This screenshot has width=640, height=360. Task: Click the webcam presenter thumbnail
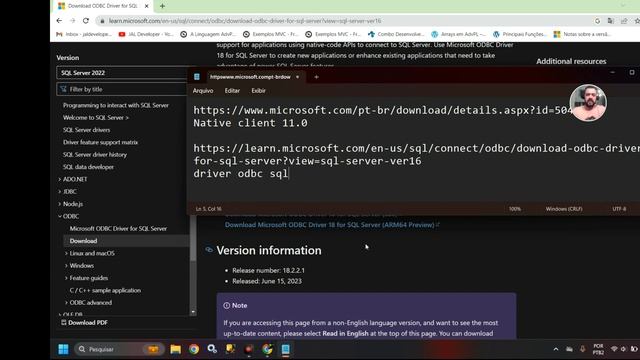coord(588,103)
